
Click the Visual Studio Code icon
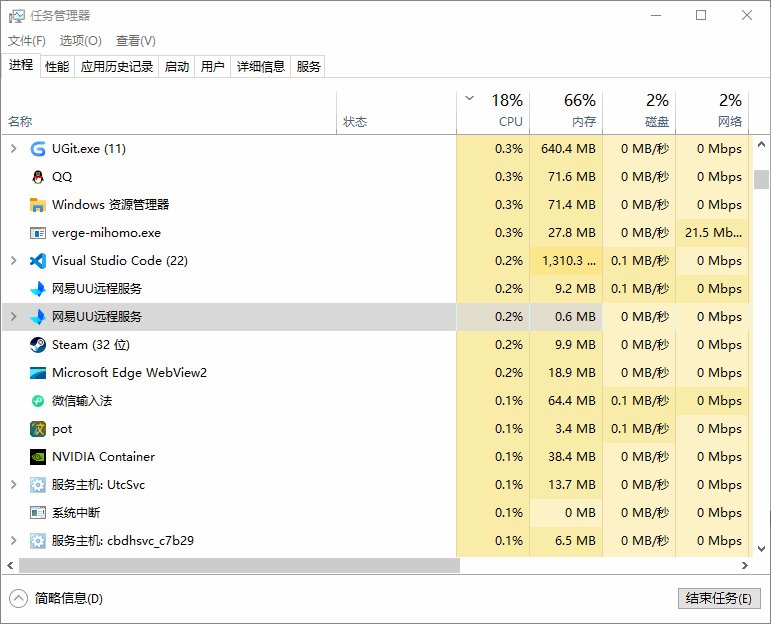point(38,261)
